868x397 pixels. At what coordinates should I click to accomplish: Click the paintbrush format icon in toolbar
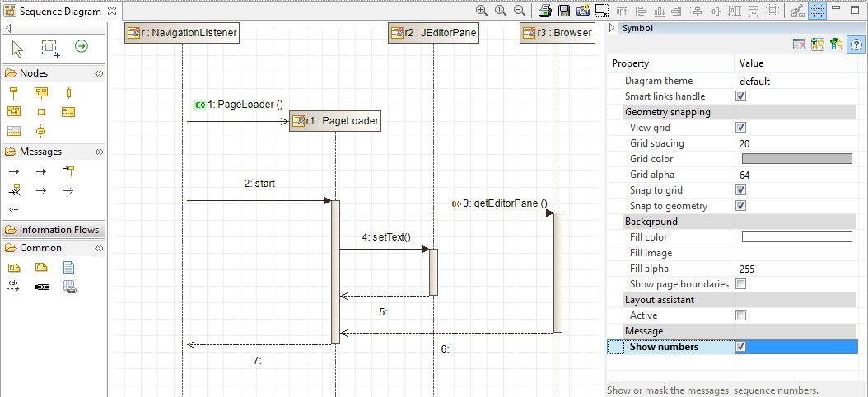coord(797,11)
